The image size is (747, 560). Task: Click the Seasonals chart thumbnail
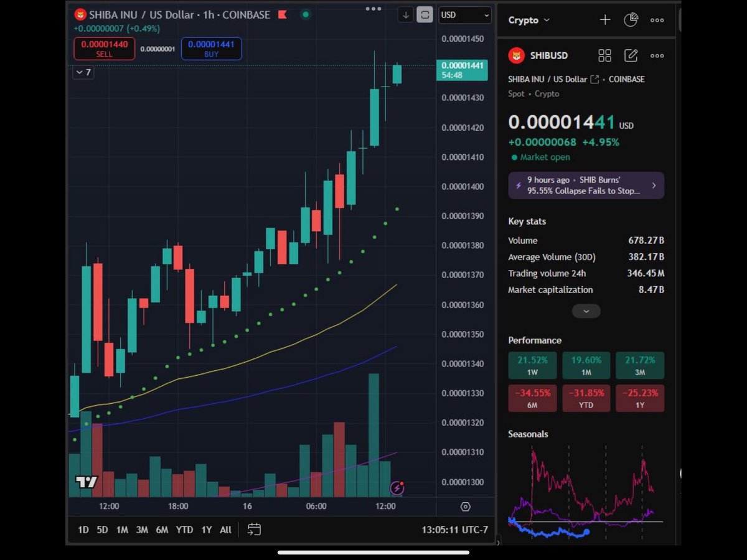(x=586, y=492)
